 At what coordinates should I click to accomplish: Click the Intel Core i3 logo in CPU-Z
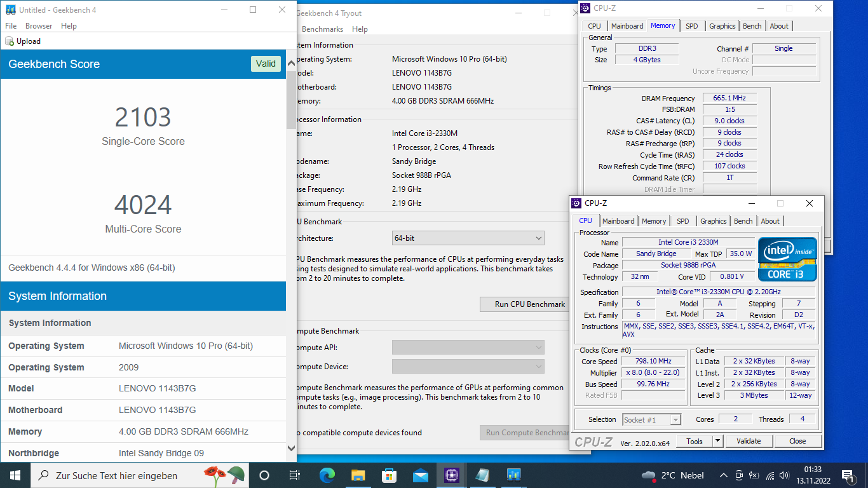(787, 259)
